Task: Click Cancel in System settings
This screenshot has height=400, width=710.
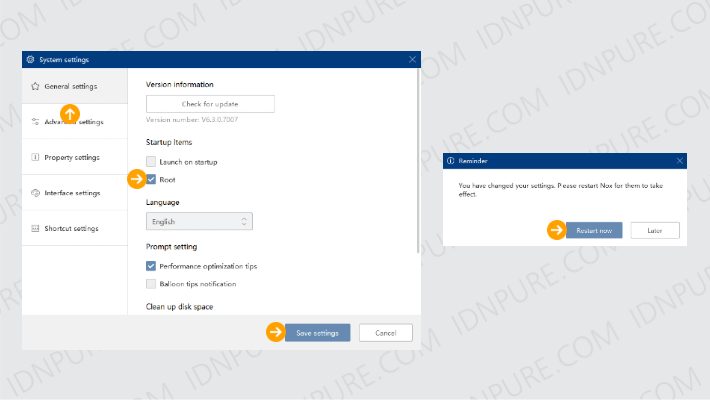Action: point(386,333)
